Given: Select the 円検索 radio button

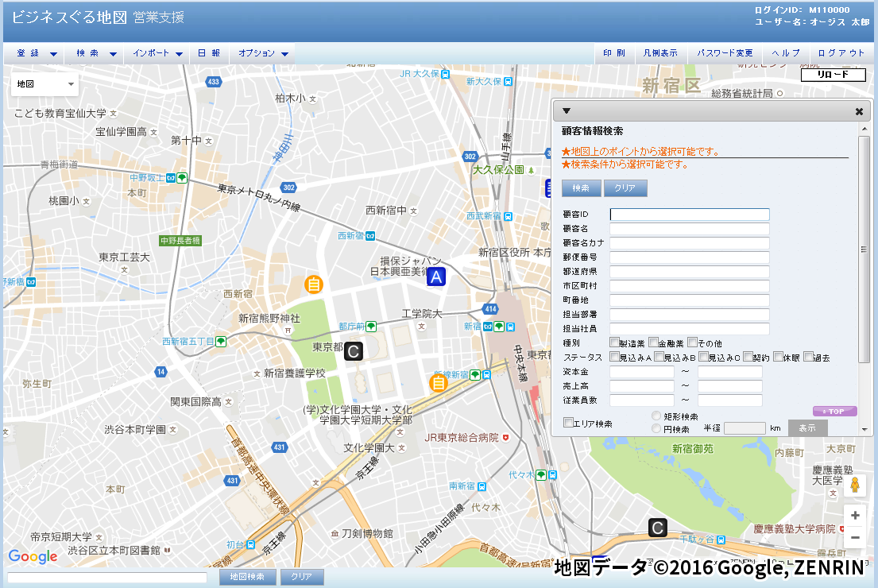Looking at the screenshot, I should [x=656, y=429].
